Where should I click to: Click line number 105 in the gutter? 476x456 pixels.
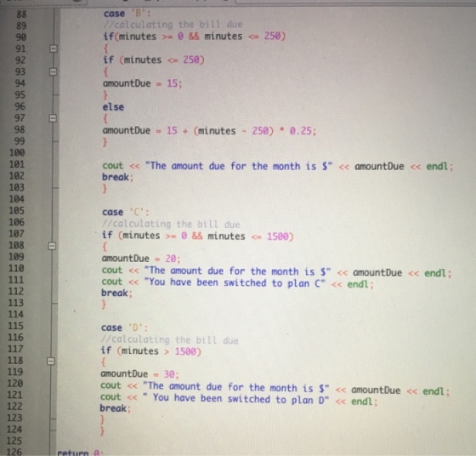[x=17, y=210]
